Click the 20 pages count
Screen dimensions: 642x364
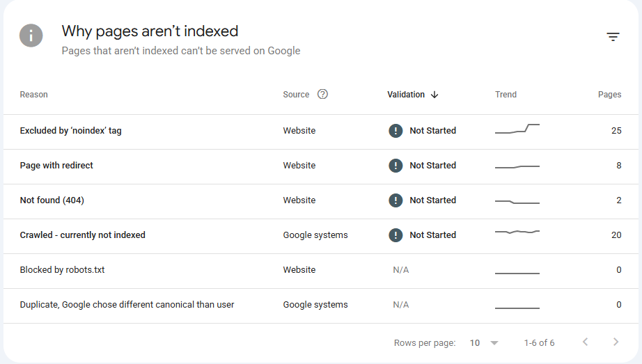point(616,235)
